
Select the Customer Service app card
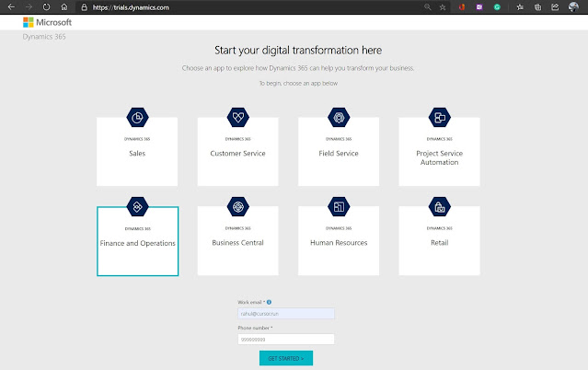(x=237, y=152)
